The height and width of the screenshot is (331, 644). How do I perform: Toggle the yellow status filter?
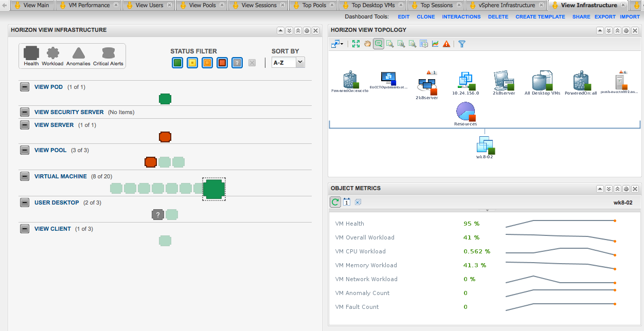click(x=192, y=63)
